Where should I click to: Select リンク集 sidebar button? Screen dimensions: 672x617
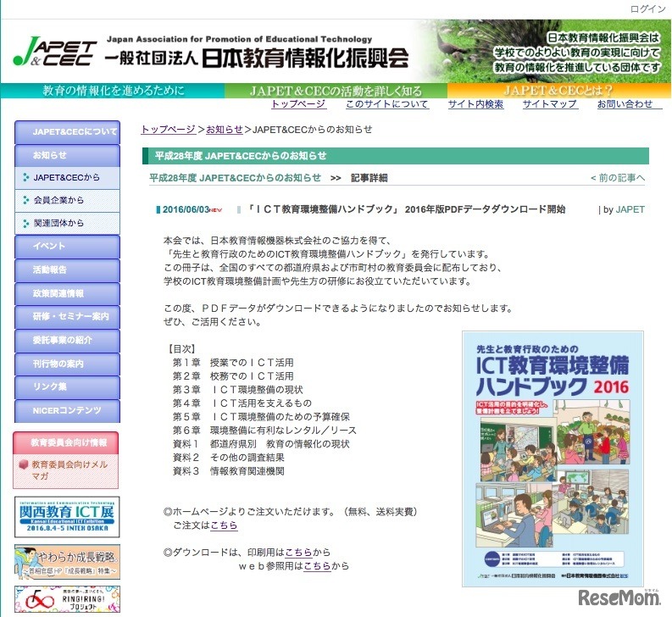click(x=67, y=387)
